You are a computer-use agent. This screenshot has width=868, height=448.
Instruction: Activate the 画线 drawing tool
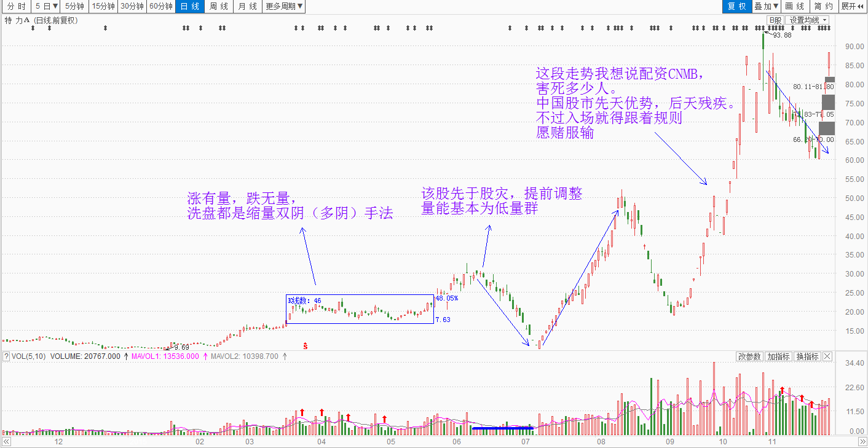[795, 6]
